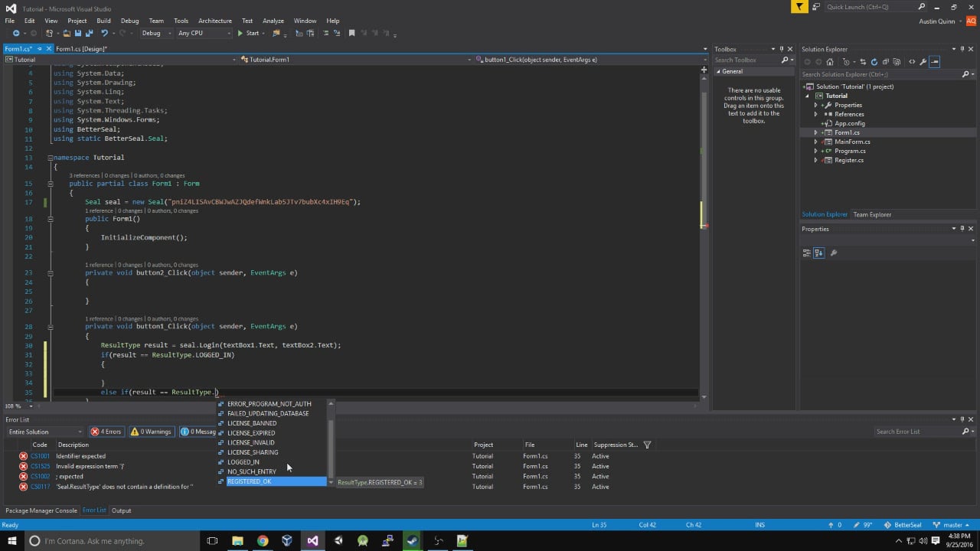Click the Refresh icon in Solution Explorer

[874, 62]
